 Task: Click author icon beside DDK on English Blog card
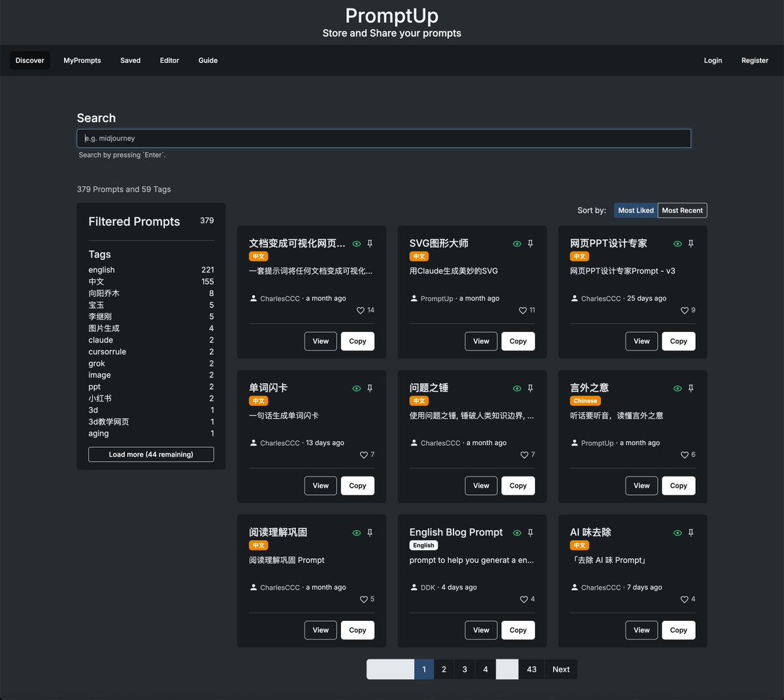[x=414, y=588]
